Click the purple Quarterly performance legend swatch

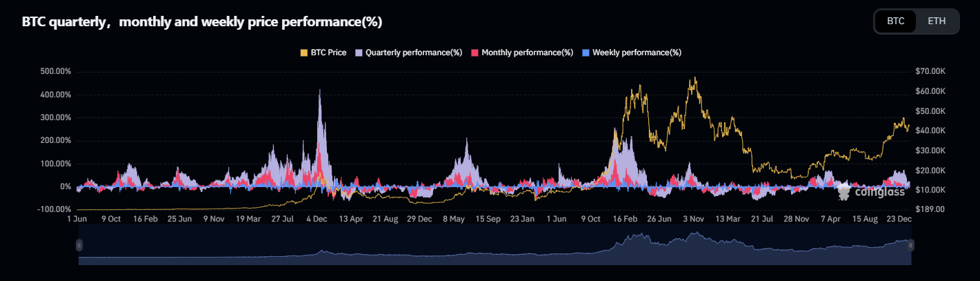coord(359,52)
